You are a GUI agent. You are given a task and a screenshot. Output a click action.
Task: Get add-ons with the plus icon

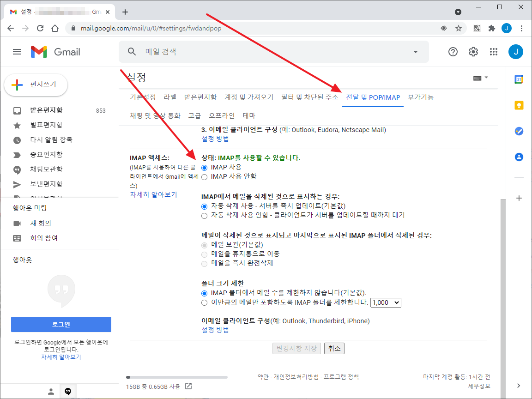[519, 198]
